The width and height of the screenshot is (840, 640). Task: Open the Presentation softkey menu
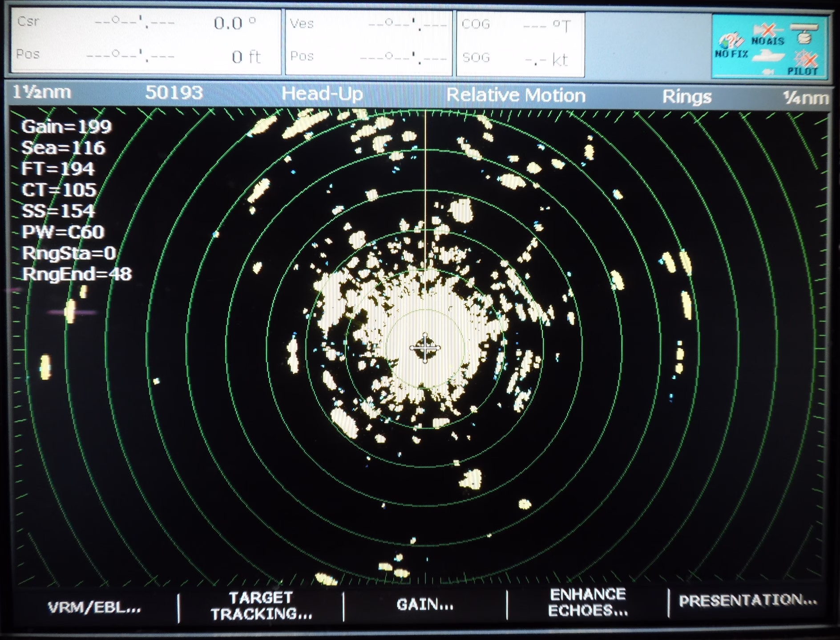(x=748, y=600)
